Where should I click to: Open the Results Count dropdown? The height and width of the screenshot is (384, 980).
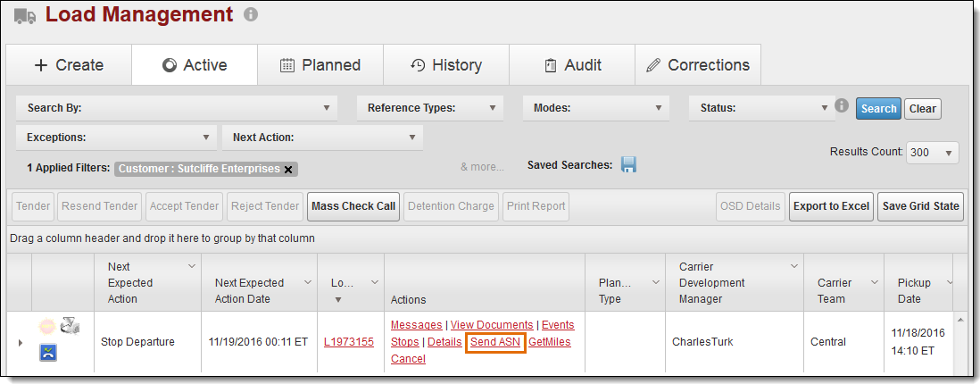(x=932, y=153)
